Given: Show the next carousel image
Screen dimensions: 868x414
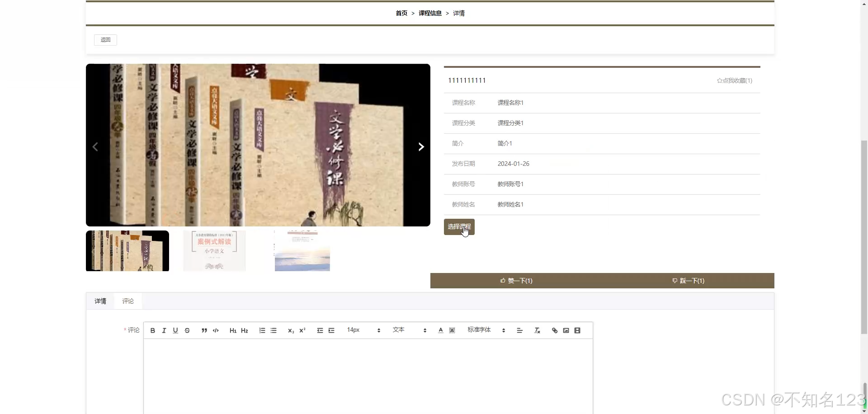Looking at the screenshot, I should point(421,147).
